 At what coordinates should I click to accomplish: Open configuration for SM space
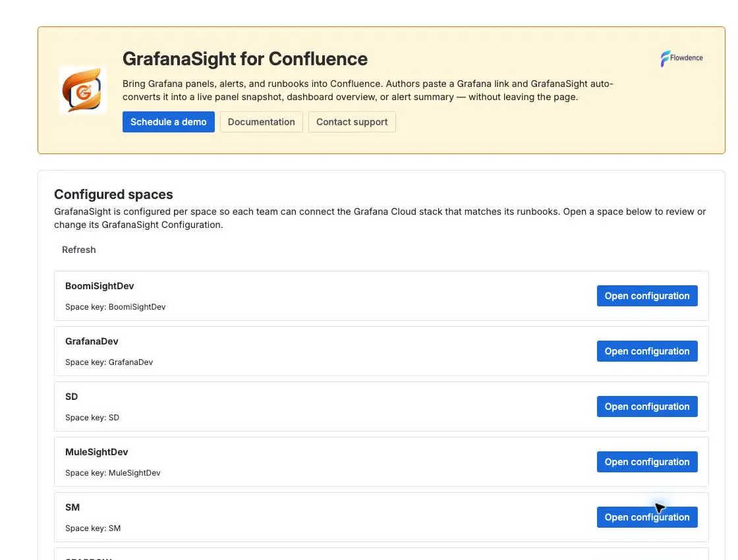point(647,517)
